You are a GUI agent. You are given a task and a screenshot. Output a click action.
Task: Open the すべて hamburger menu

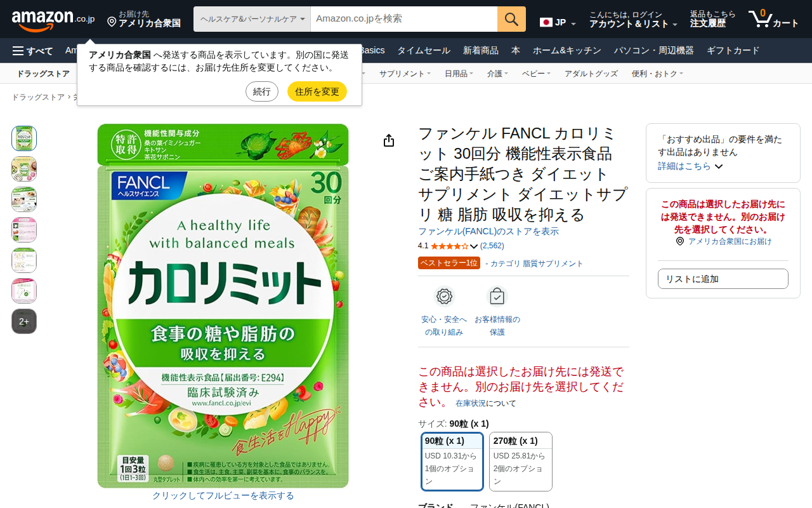click(x=32, y=51)
